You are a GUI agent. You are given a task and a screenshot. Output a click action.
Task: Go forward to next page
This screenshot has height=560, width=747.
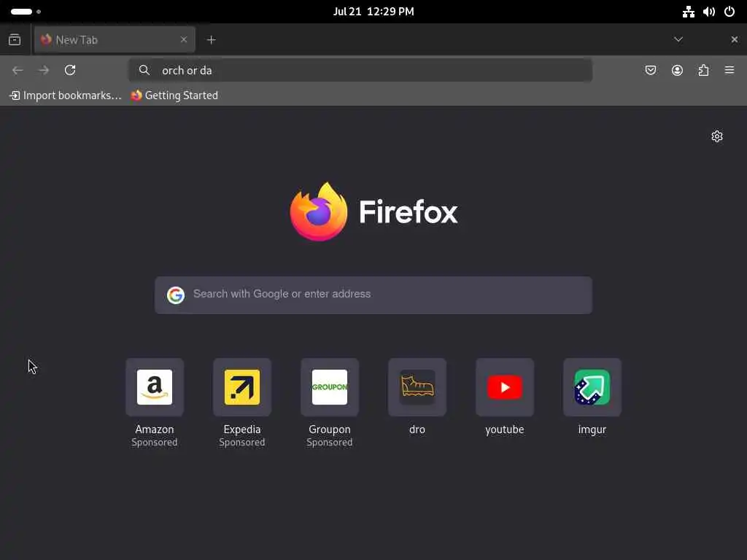coord(44,71)
